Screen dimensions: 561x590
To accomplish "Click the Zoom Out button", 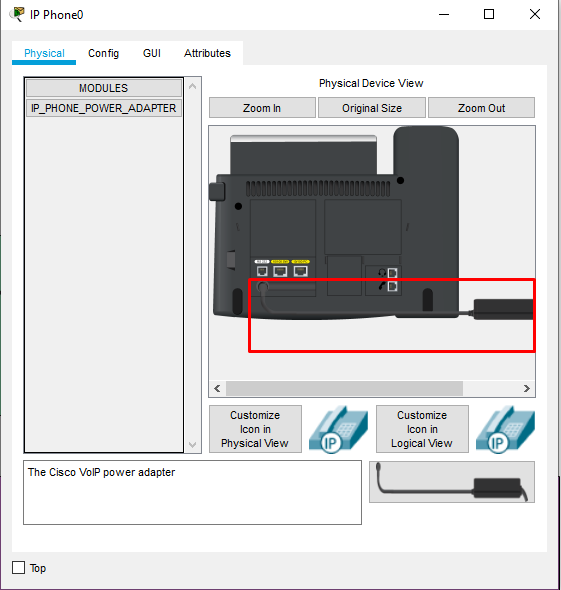I will pyautogui.click(x=481, y=108).
